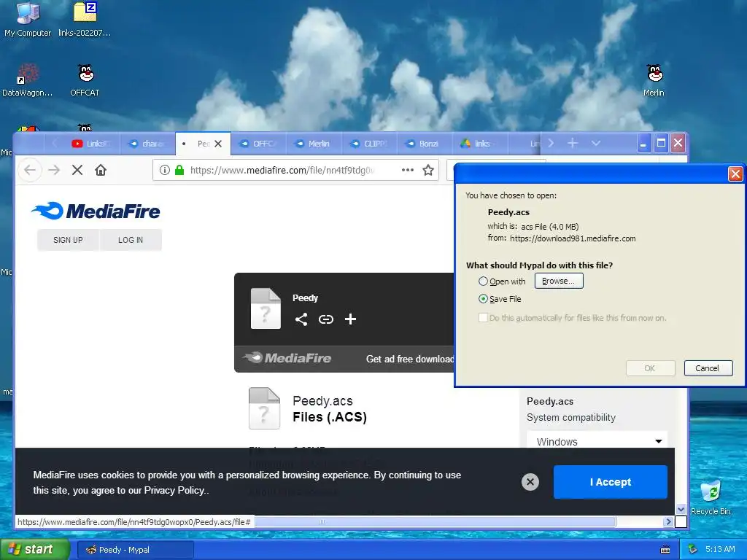Image resolution: width=747 pixels, height=560 pixels.
Task: Expand the list all tabs dropdown arrow
Action: [x=595, y=143]
